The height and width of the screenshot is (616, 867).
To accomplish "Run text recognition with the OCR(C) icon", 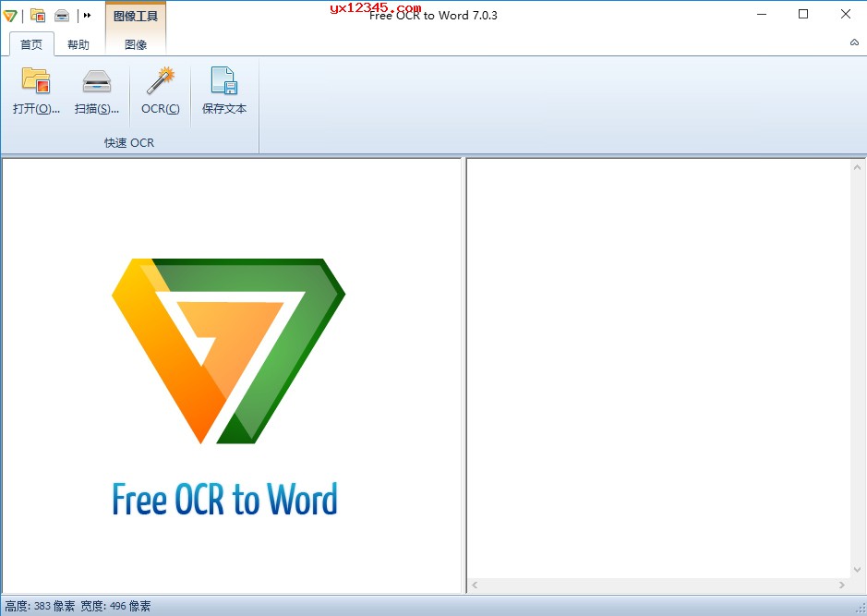I will [x=159, y=92].
